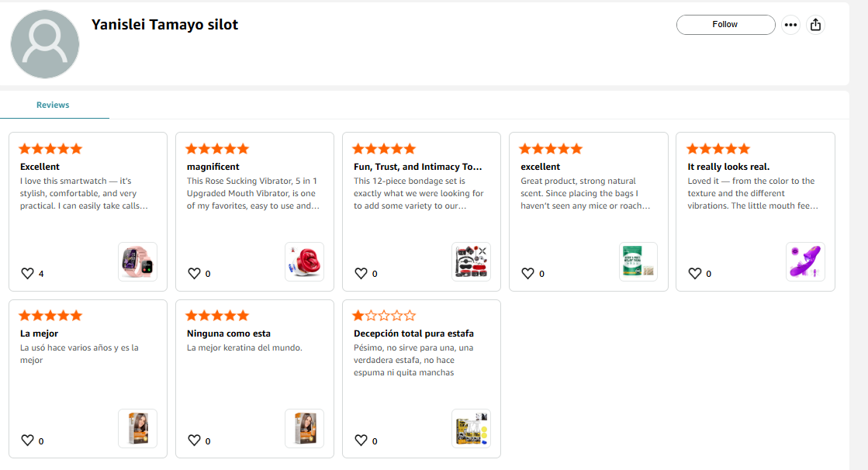This screenshot has height=470, width=868.
Task: Click heart on mice repellent "excellent" review
Action: [x=527, y=274]
